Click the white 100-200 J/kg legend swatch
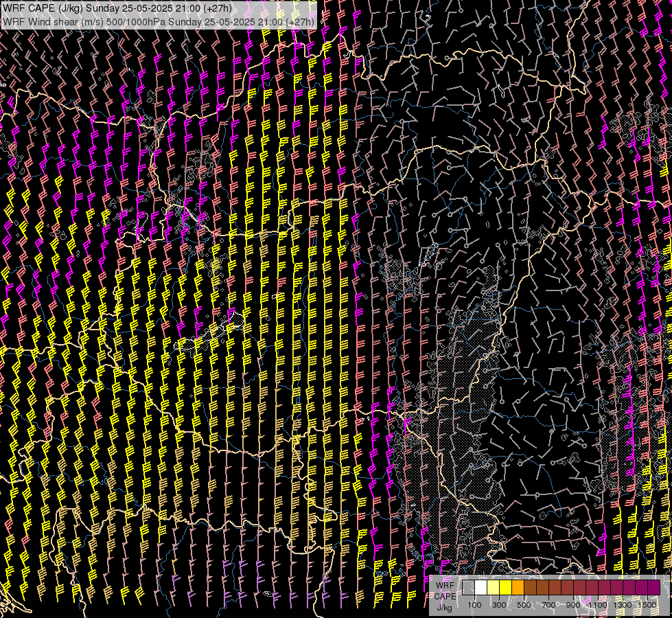This screenshot has width=672, height=618. 481,587
